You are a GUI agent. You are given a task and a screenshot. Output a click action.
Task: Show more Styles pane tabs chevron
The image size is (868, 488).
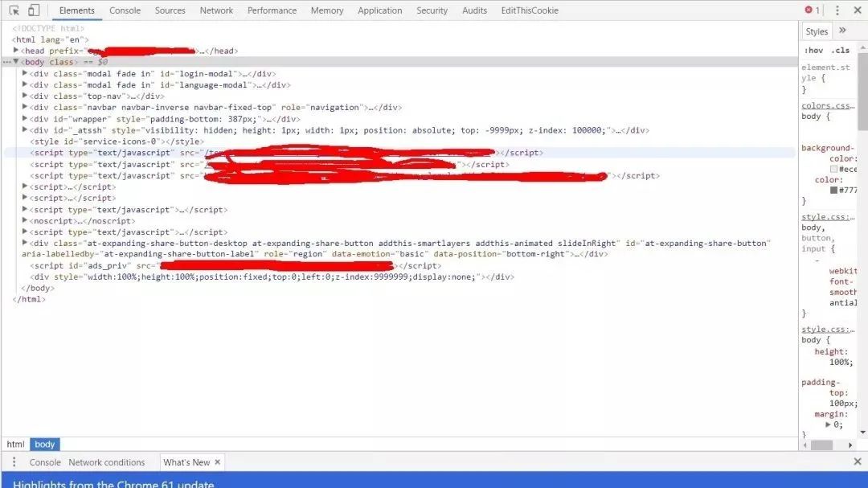842,31
